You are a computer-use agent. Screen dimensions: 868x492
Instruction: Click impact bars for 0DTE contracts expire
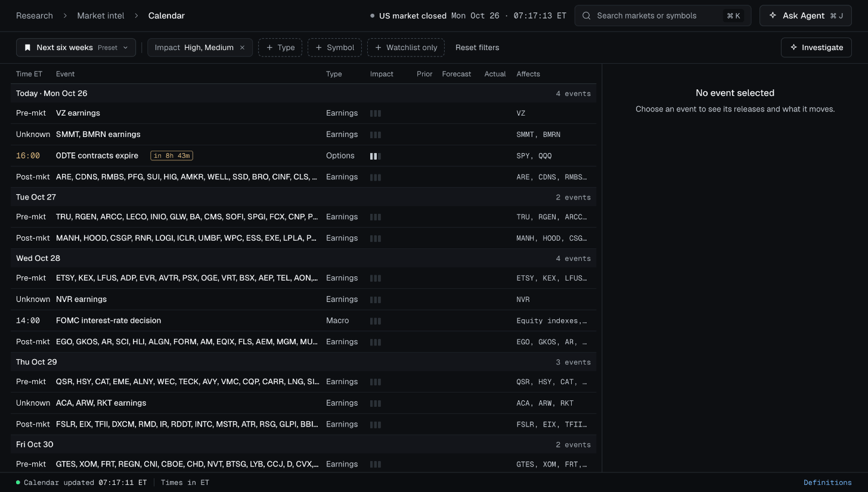tap(376, 156)
